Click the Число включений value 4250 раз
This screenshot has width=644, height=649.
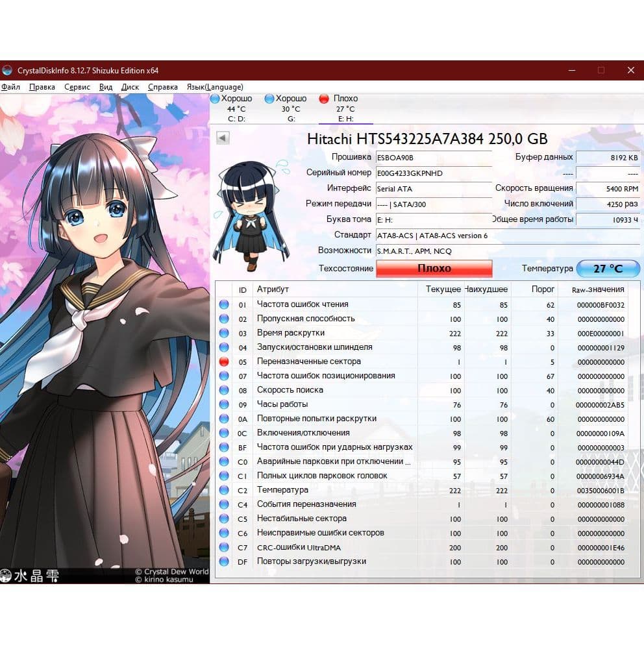click(608, 204)
